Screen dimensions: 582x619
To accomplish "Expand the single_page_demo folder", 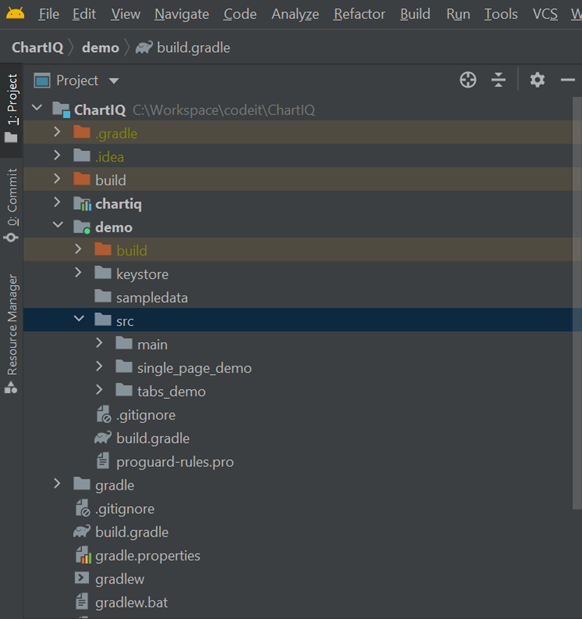I will (x=99, y=367).
